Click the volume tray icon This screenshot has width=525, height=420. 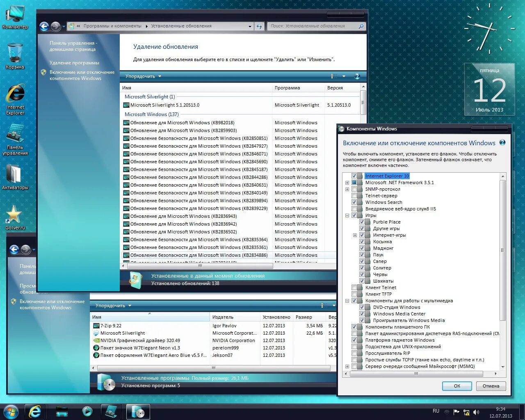476,412
